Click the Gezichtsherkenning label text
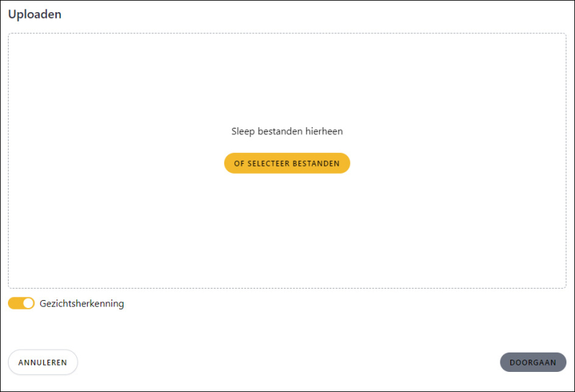The height and width of the screenshot is (392, 575). (x=82, y=304)
